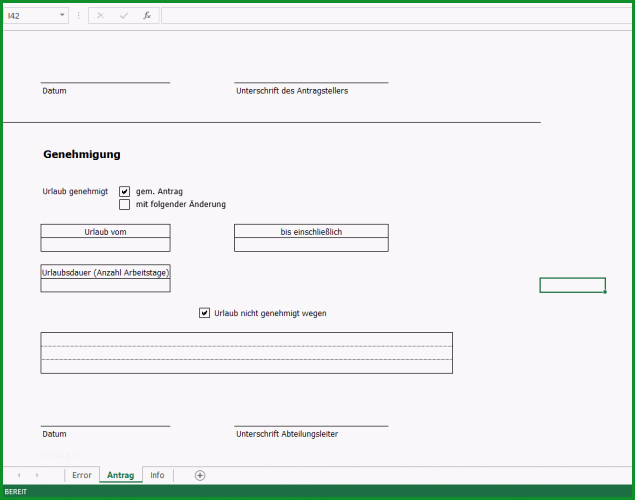Click the 'bis einschließlich' header cell
The image size is (635, 500).
pos(311,232)
